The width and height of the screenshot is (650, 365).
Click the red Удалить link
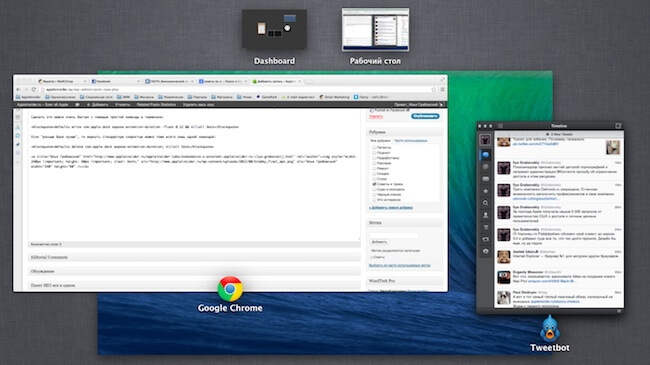tap(376, 117)
